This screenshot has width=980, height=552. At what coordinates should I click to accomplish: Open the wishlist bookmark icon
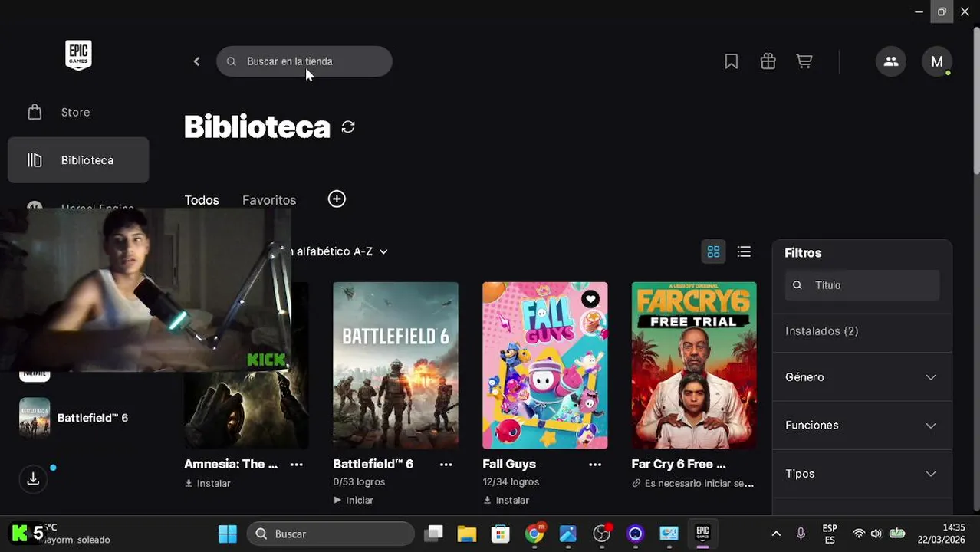point(732,61)
